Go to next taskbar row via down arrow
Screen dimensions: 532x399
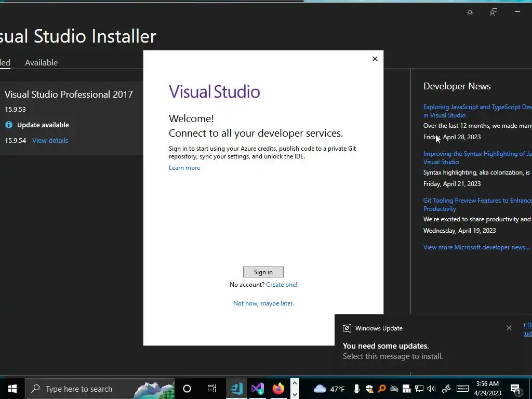pos(295,395)
